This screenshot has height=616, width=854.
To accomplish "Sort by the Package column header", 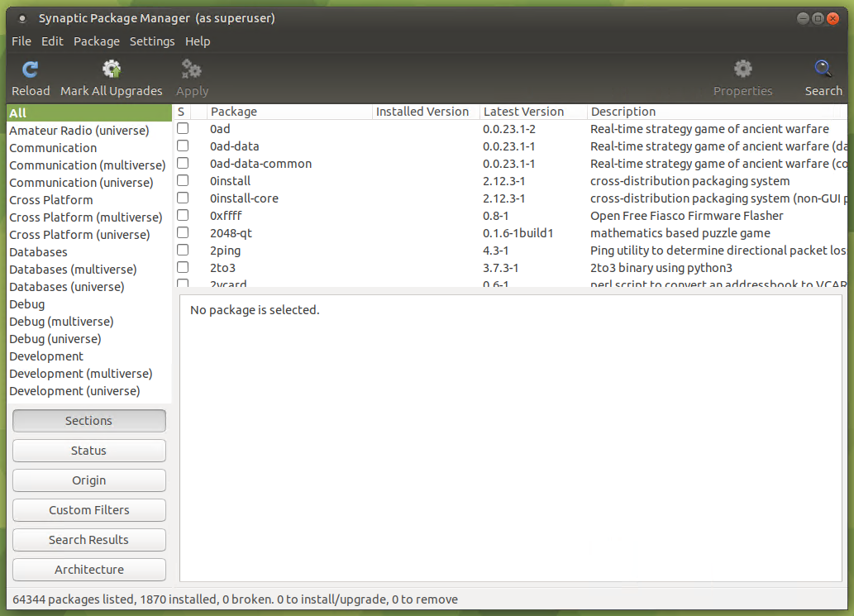I will coord(289,112).
